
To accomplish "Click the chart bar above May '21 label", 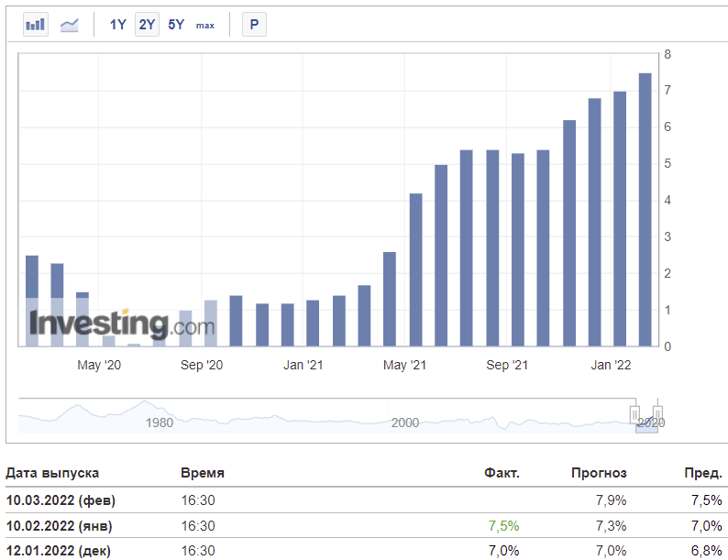I will 415,269.
